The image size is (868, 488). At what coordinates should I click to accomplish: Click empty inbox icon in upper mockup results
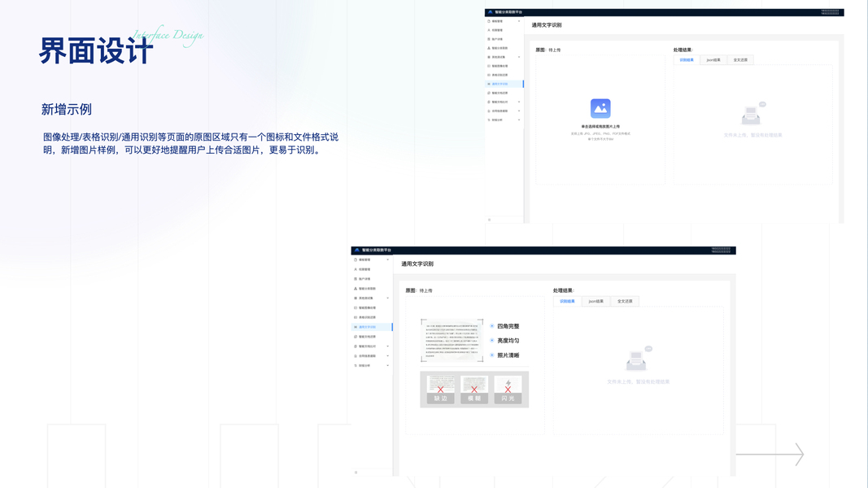(x=752, y=113)
